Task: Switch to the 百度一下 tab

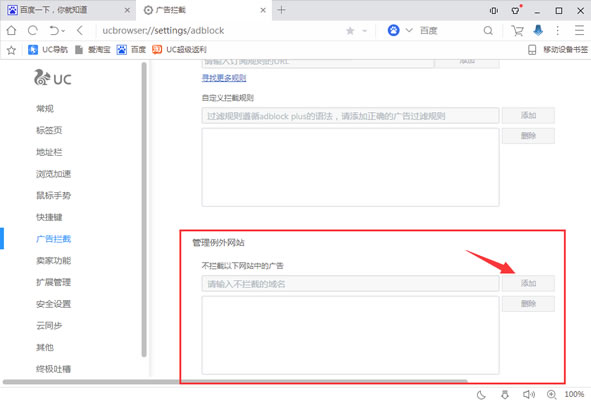Action: point(54,10)
